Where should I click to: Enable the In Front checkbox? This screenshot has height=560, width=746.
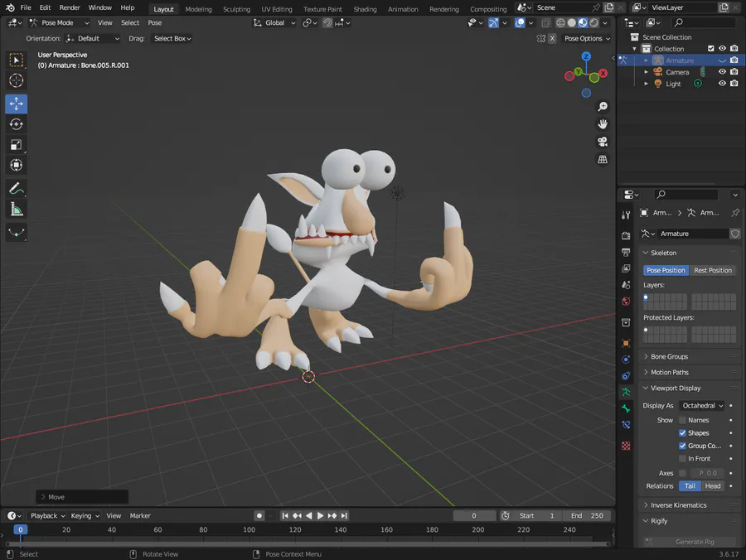[x=682, y=459]
